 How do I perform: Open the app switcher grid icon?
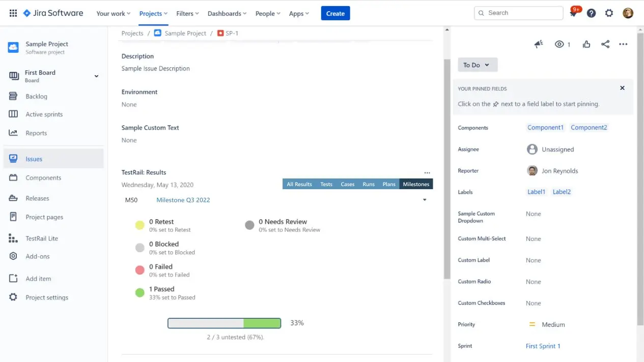click(13, 13)
